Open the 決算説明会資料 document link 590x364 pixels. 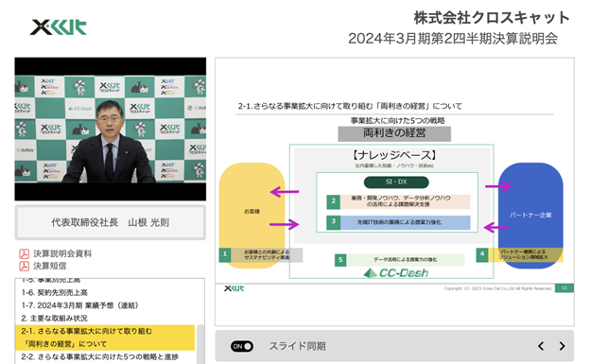62,253
